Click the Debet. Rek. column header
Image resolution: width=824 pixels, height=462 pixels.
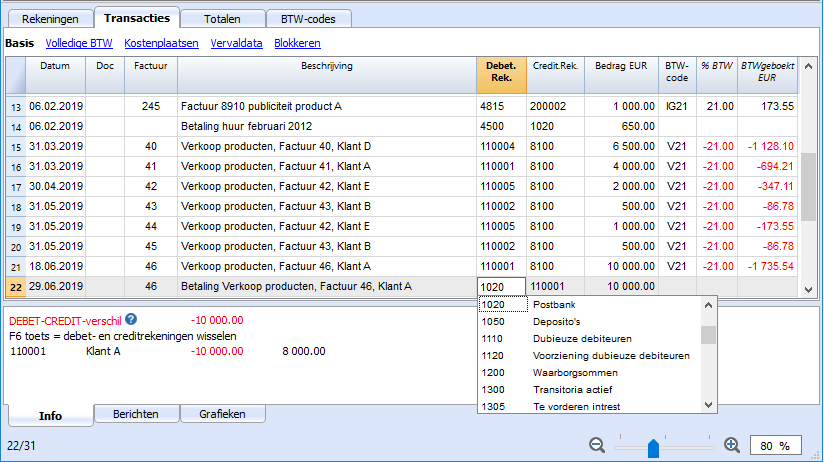pyautogui.click(x=501, y=75)
